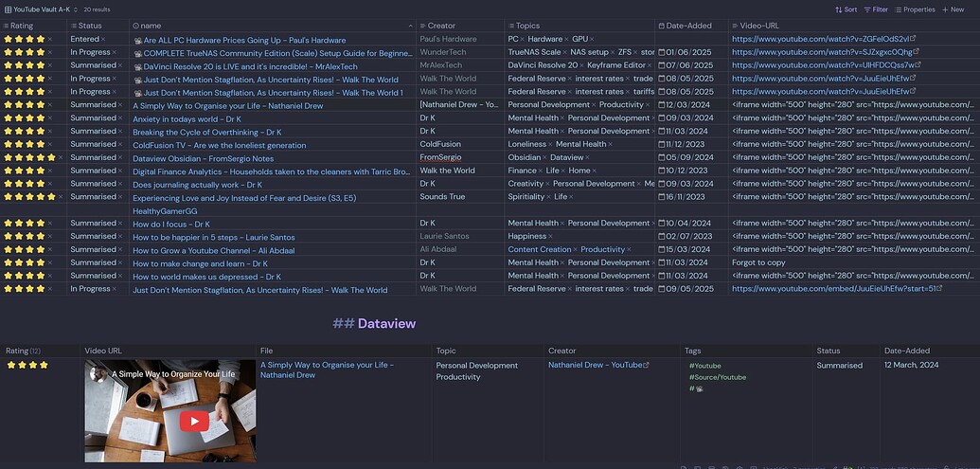Screen dimensions: 980x469
Task: Remove the Entered status tag
Action: point(103,40)
